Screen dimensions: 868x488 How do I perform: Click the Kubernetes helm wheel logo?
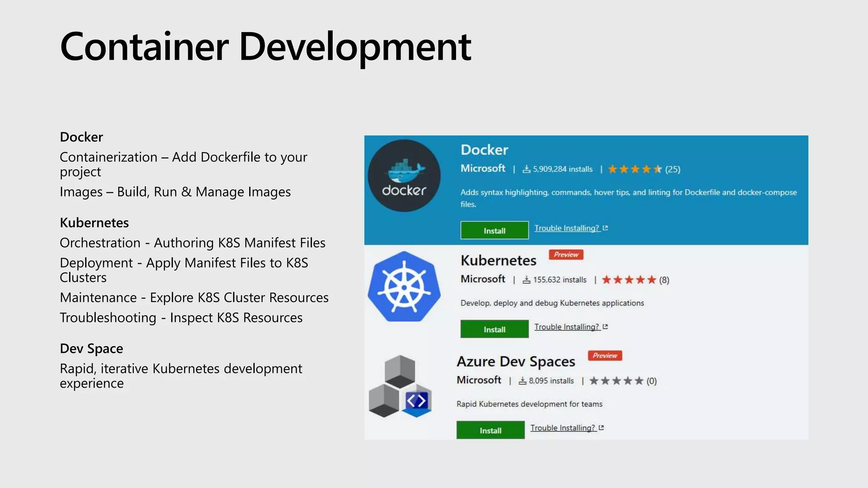pyautogui.click(x=404, y=287)
